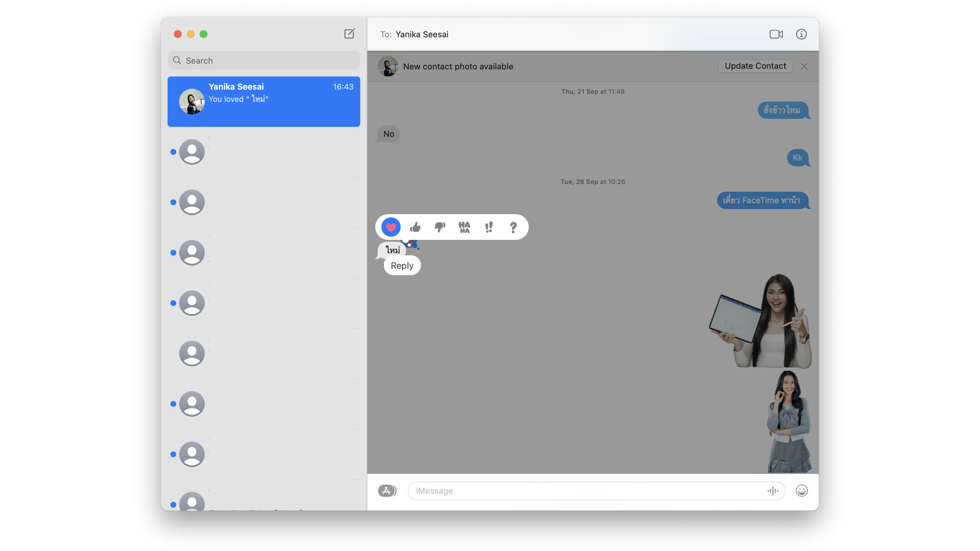The image size is (980, 551).
Task: React with the HA HA tapback
Action: 464,227
